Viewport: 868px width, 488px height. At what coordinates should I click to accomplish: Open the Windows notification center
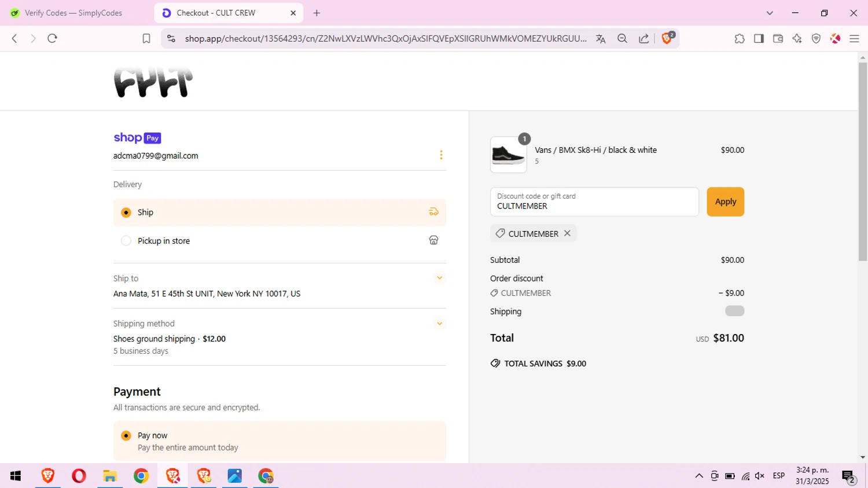(848, 476)
